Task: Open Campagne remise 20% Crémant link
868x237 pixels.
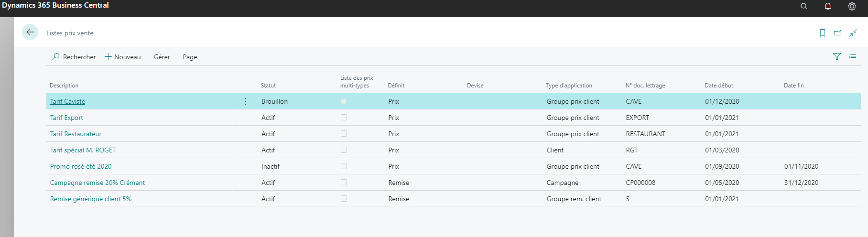Action: click(x=98, y=183)
